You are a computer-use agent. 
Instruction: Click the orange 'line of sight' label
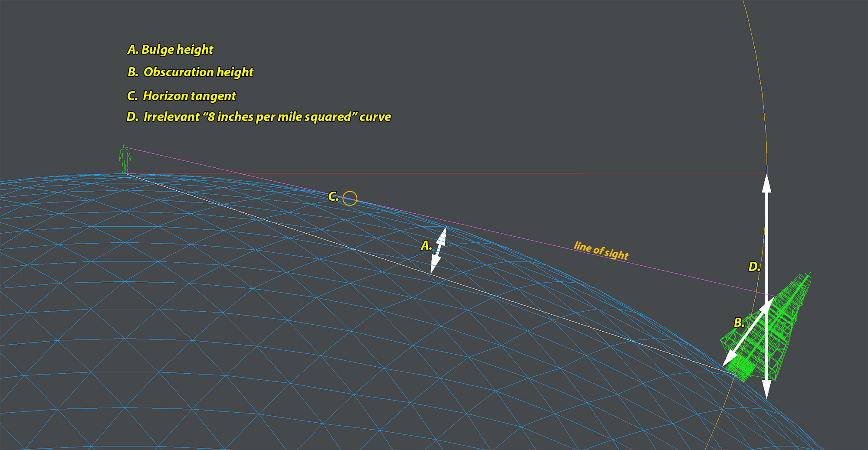[601, 251]
